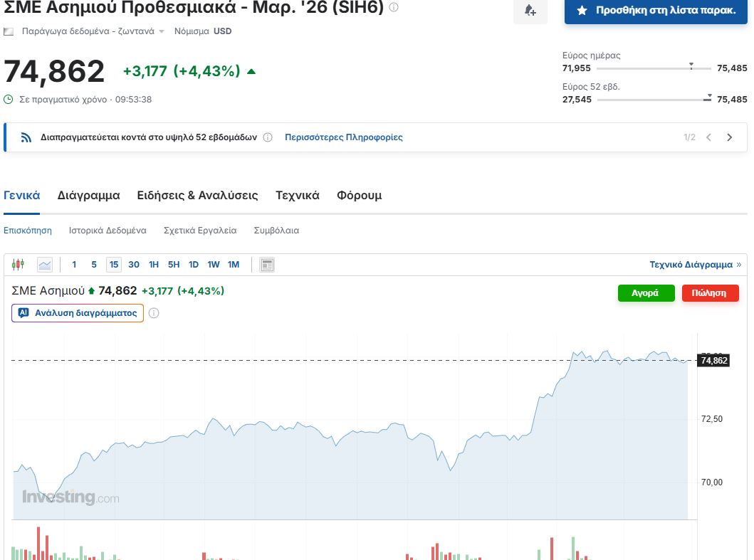The height and width of the screenshot is (560, 754).
Task: Open the chart news layout icon
Action: coord(267,265)
